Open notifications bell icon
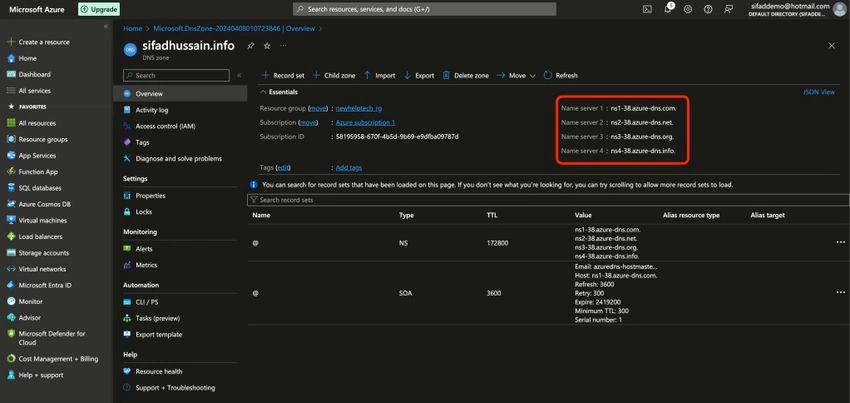 [668, 9]
